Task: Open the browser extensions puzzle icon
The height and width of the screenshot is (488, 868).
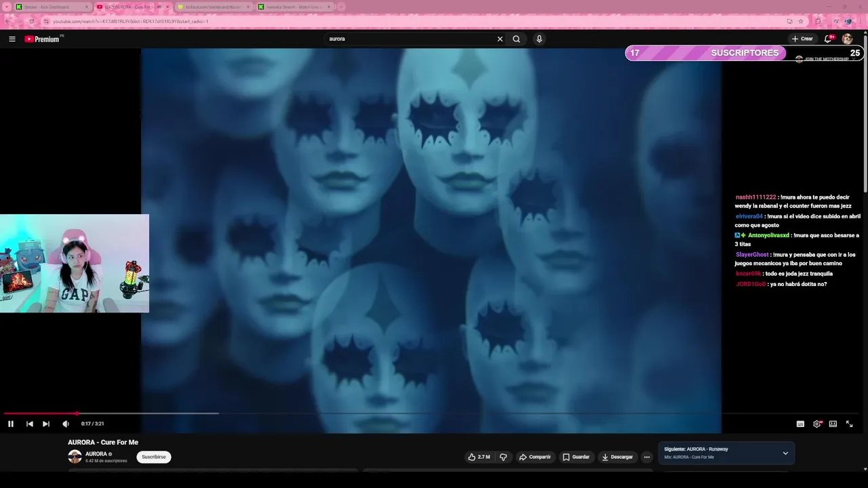Action: click(818, 21)
